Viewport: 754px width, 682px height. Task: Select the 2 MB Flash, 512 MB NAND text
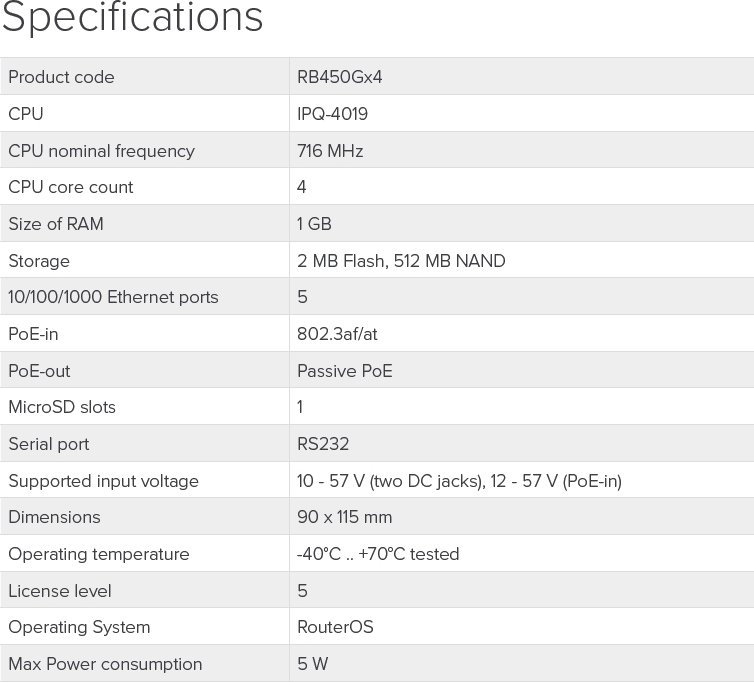pos(401,261)
